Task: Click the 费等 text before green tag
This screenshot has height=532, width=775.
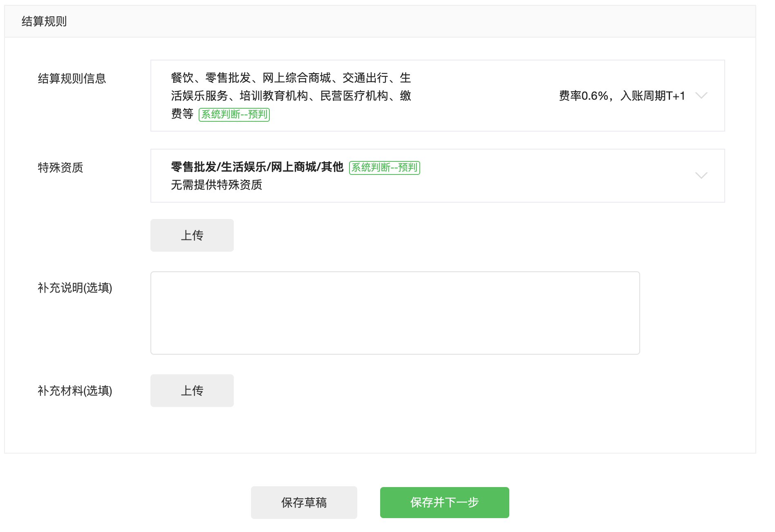Action: coord(182,114)
